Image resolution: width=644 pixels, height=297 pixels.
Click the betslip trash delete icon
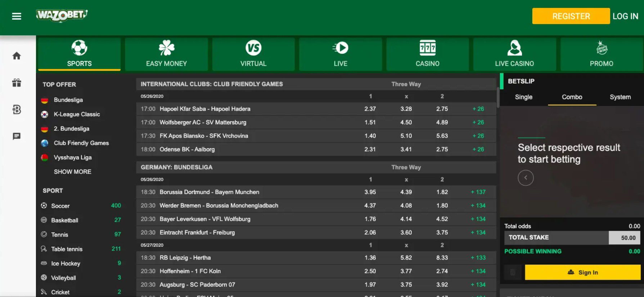513,273
